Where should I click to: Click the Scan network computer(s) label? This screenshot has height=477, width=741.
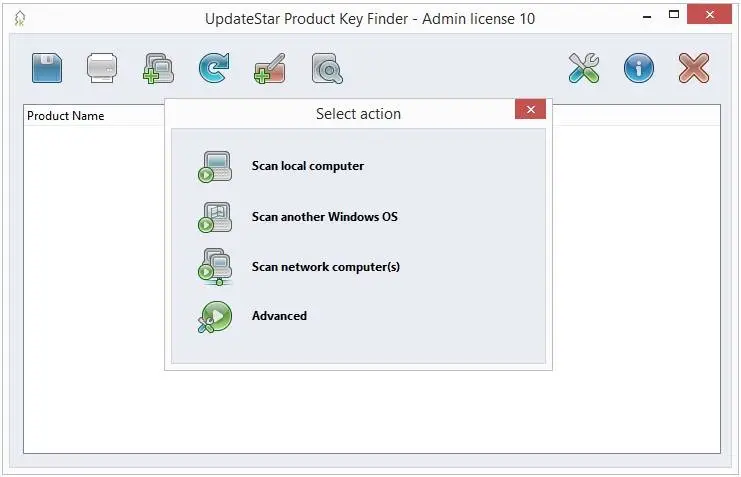tap(326, 267)
